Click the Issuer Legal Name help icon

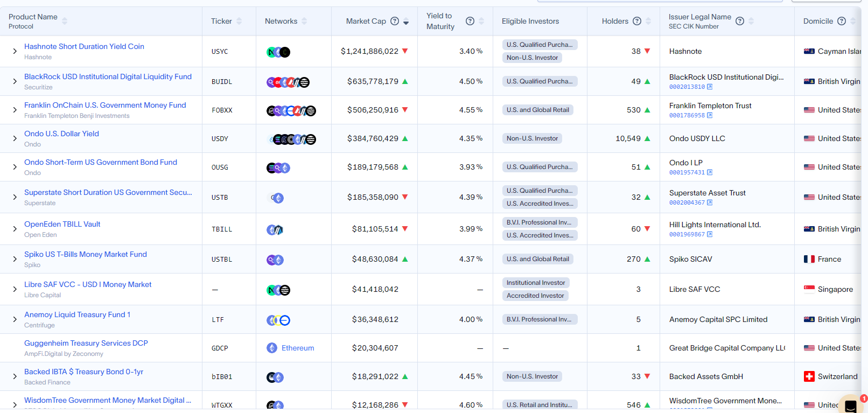(740, 21)
